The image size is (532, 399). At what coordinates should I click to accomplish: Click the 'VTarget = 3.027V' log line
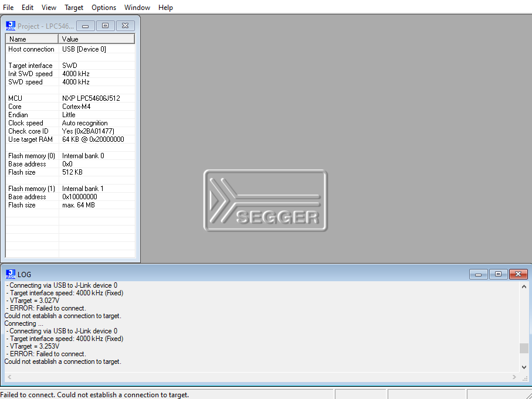click(x=33, y=301)
